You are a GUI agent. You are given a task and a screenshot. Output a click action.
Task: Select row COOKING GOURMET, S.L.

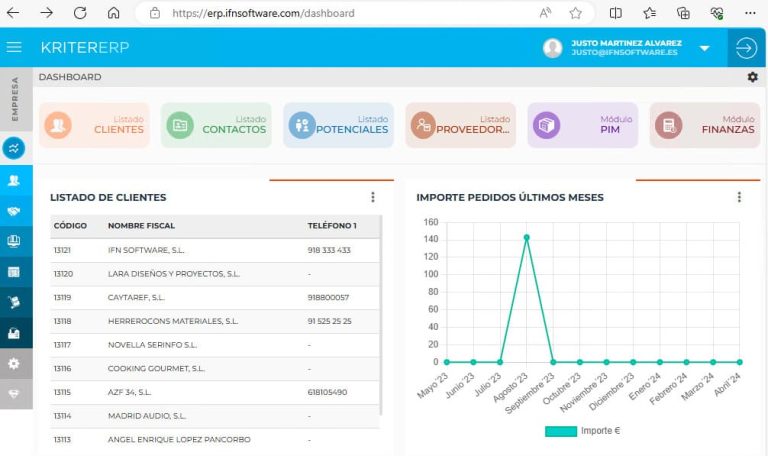(x=215, y=369)
